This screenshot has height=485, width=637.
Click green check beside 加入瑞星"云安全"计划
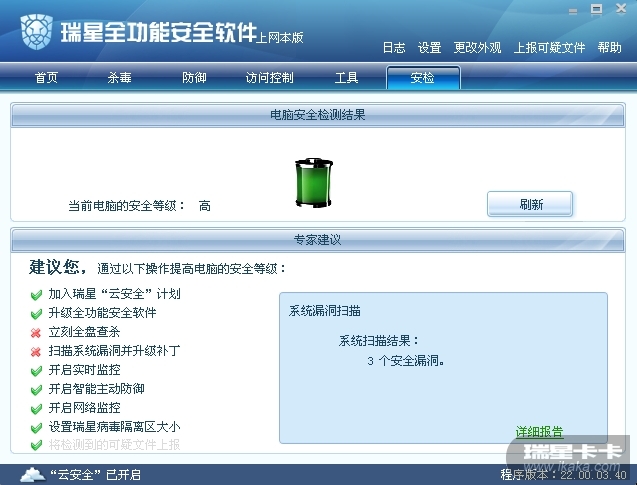[x=36, y=295]
